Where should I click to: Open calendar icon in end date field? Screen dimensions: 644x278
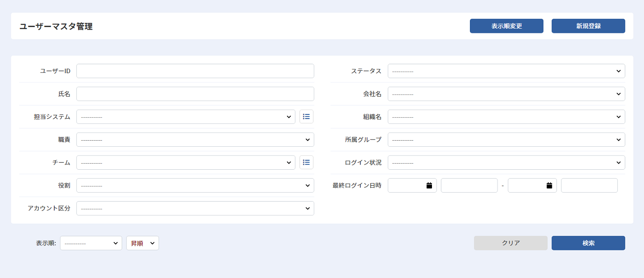[x=549, y=186]
